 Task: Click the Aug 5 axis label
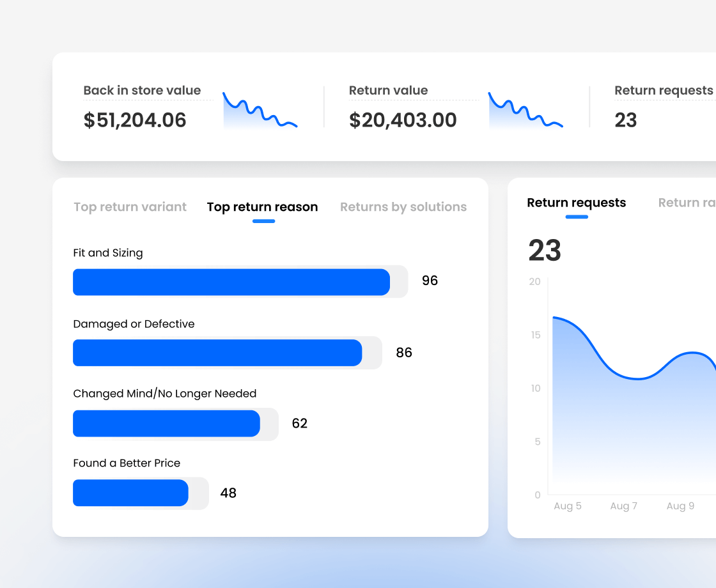(x=568, y=506)
